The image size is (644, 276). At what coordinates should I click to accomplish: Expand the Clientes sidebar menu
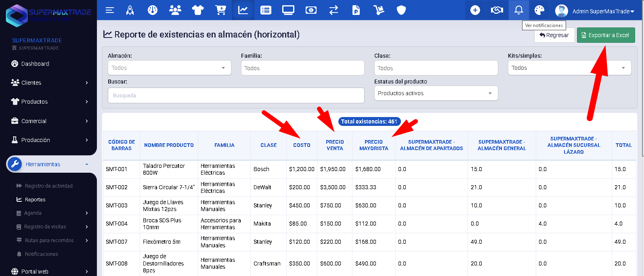(48, 83)
